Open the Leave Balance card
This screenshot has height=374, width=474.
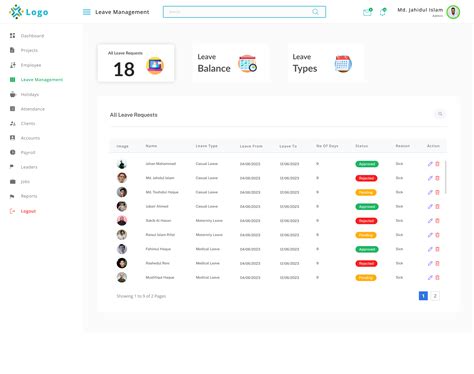tap(231, 63)
